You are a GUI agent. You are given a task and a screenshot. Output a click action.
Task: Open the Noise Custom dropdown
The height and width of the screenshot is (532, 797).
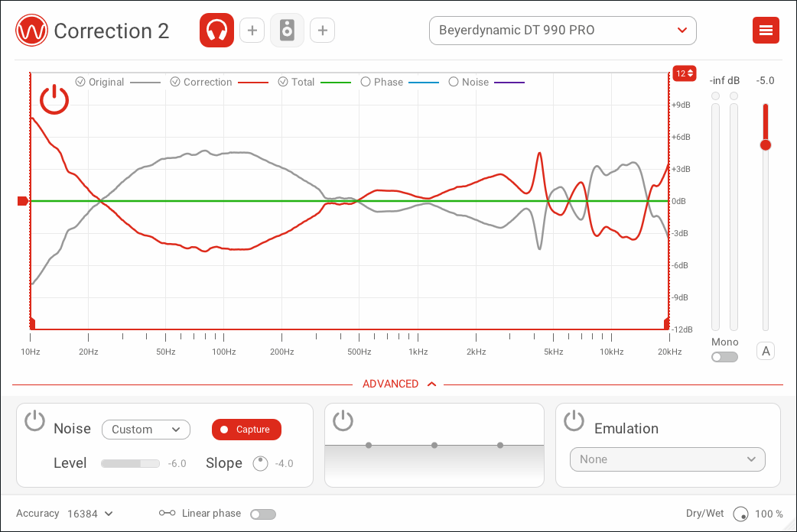pos(146,430)
